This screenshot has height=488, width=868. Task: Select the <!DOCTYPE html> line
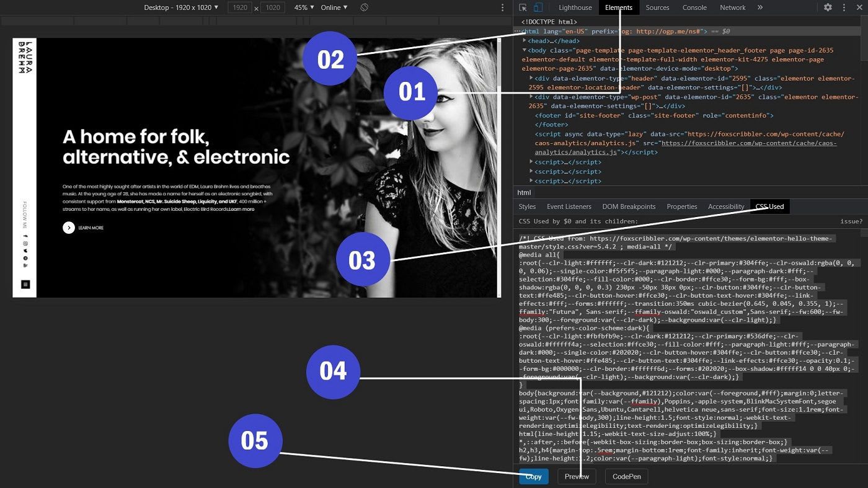pyautogui.click(x=551, y=22)
